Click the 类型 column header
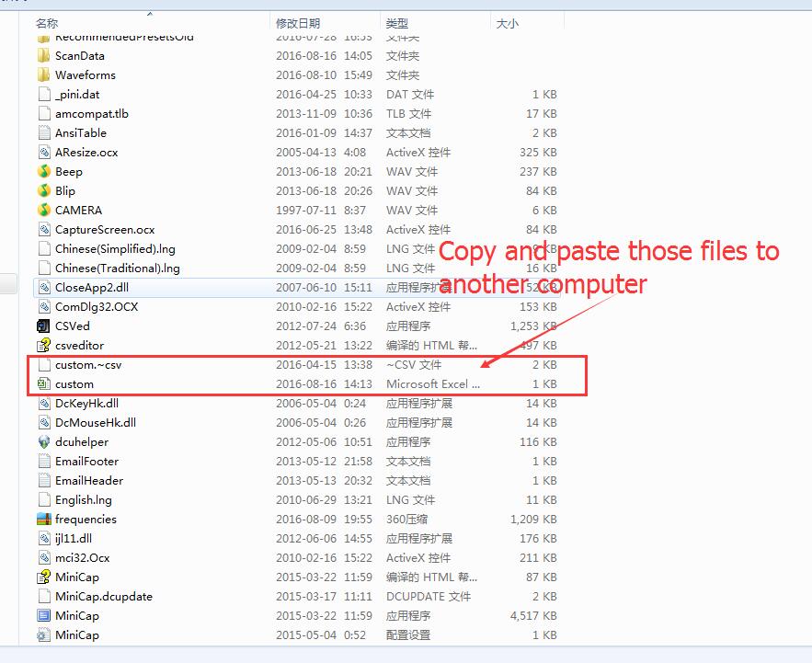This screenshot has height=663, width=812. pyautogui.click(x=397, y=23)
